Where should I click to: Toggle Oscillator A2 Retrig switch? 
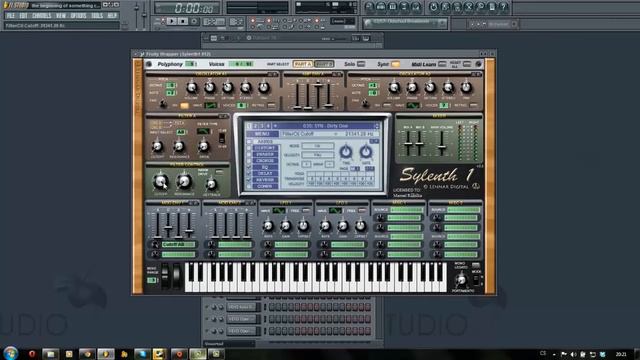pyautogui.click(x=473, y=106)
